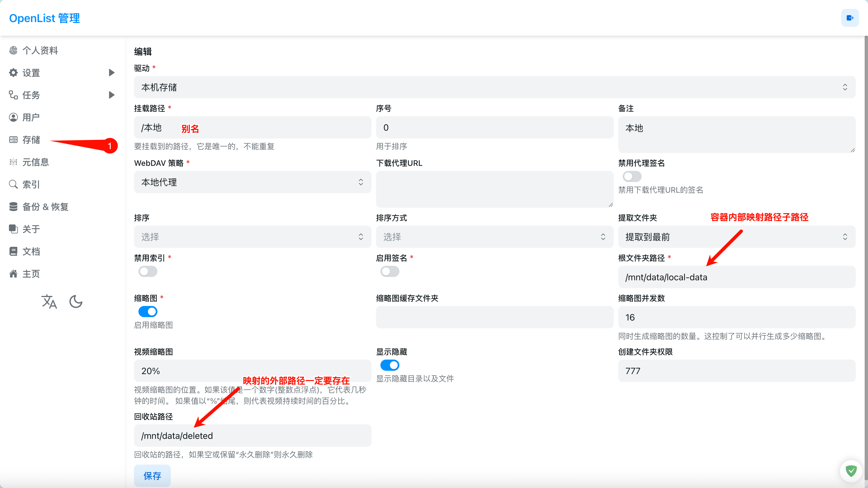Open the 存储 menu item
The width and height of the screenshot is (868, 488).
click(31, 140)
